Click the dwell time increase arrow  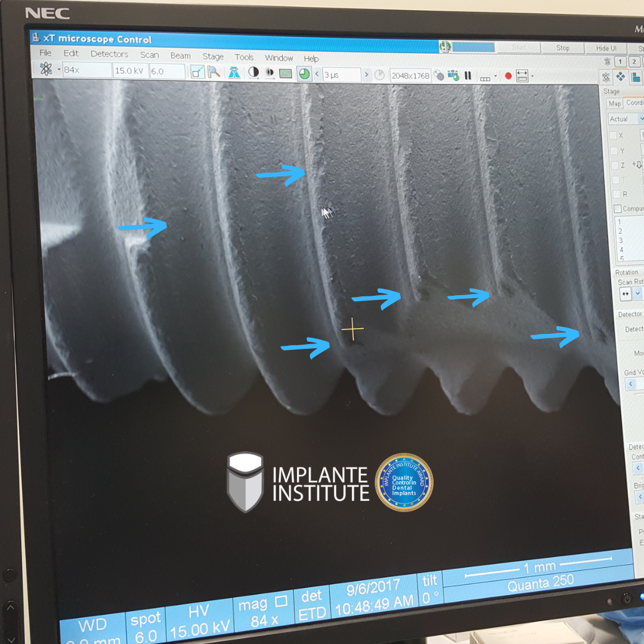(367, 75)
